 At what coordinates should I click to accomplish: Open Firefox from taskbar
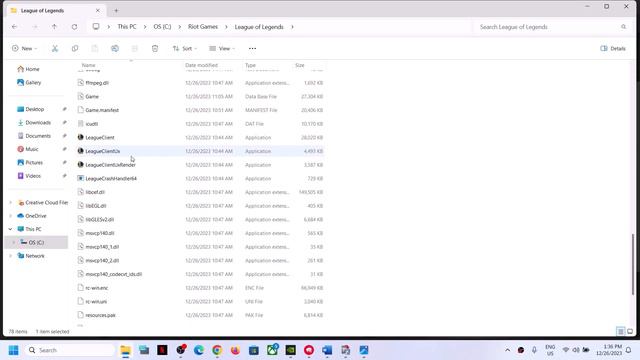coord(236,350)
